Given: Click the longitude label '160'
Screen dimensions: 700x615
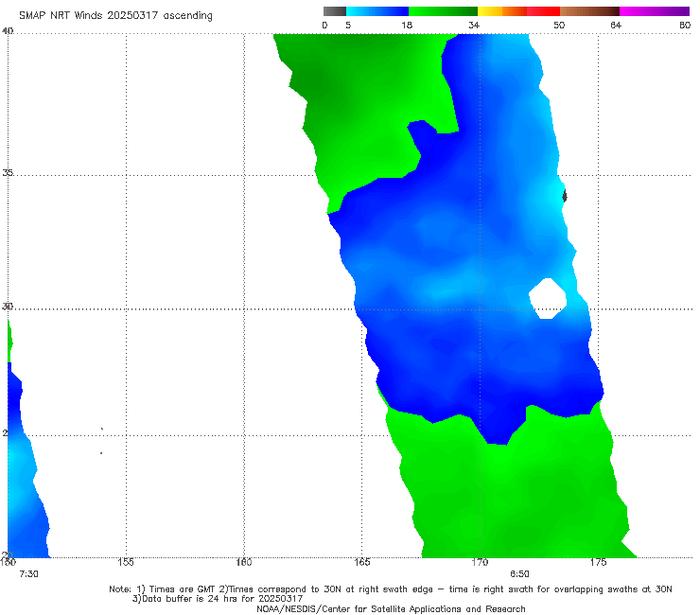Looking at the screenshot, I should click(244, 562).
